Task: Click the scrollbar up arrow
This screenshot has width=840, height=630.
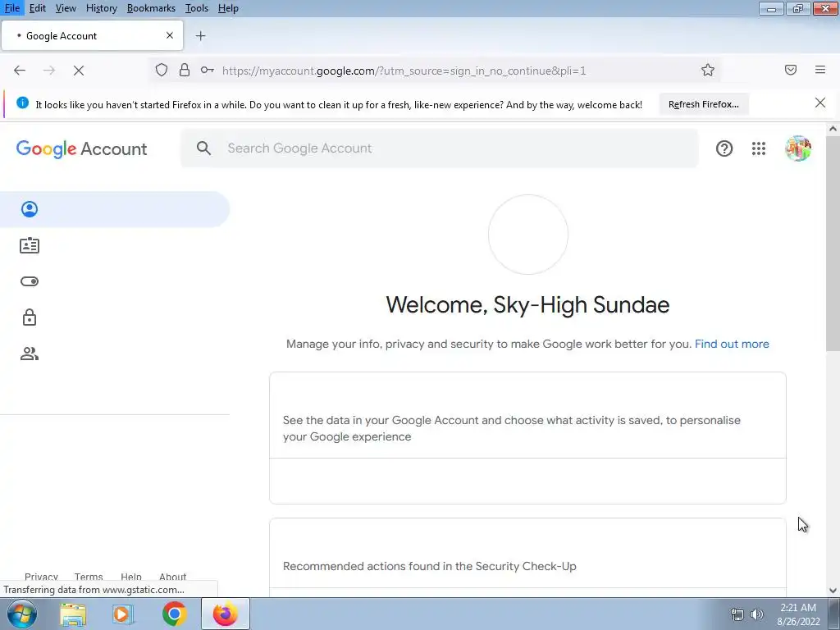Action: (833, 129)
